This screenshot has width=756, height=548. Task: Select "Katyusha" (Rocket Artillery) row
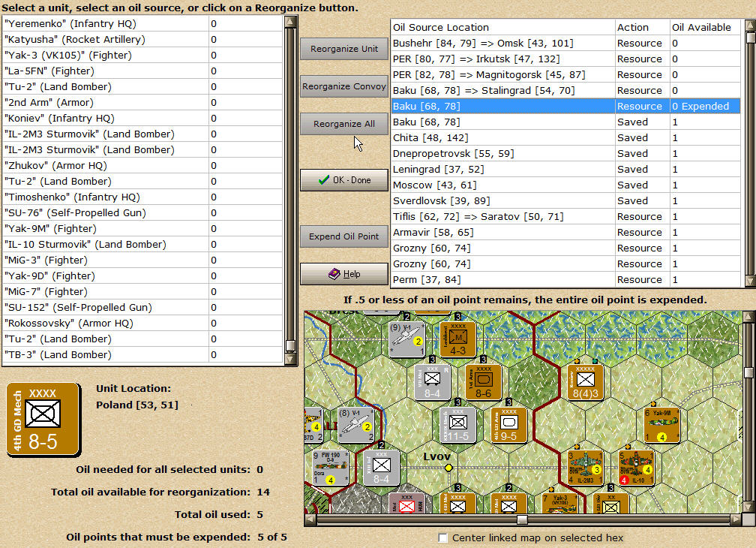[x=142, y=40]
